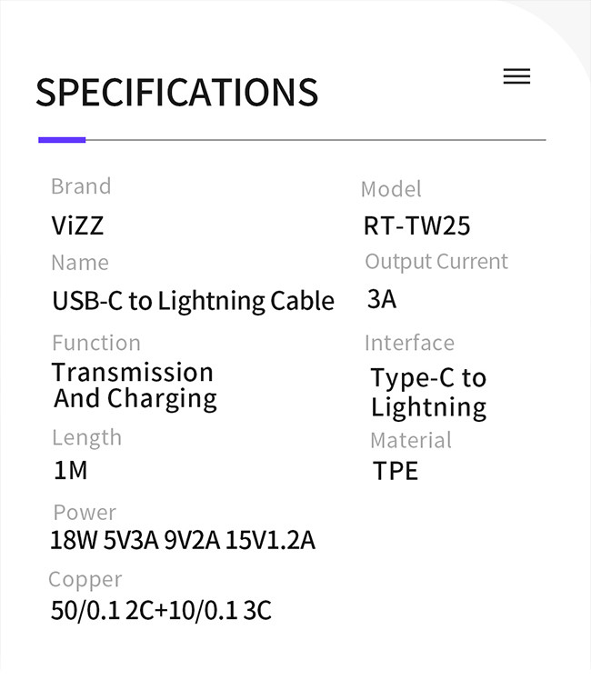The width and height of the screenshot is (591, 700).
Task: Select the Material label
Action: (x=411, y=440)
